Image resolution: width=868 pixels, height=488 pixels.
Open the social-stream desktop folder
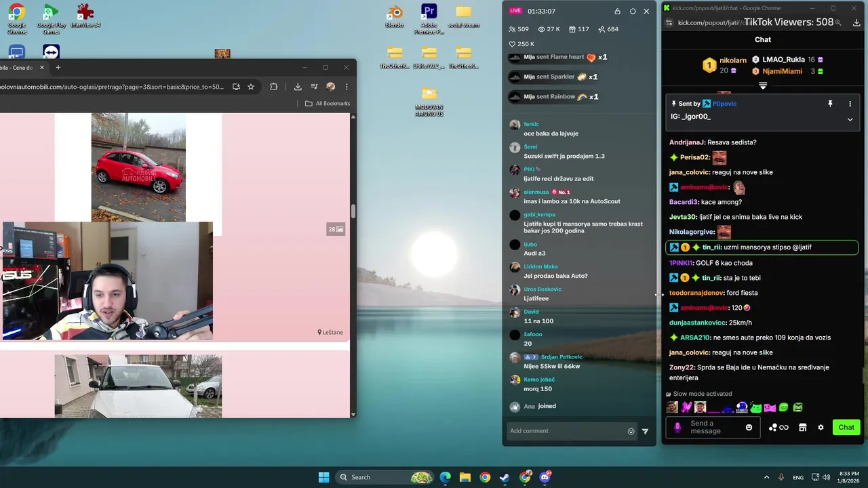[x=463, y=17]
